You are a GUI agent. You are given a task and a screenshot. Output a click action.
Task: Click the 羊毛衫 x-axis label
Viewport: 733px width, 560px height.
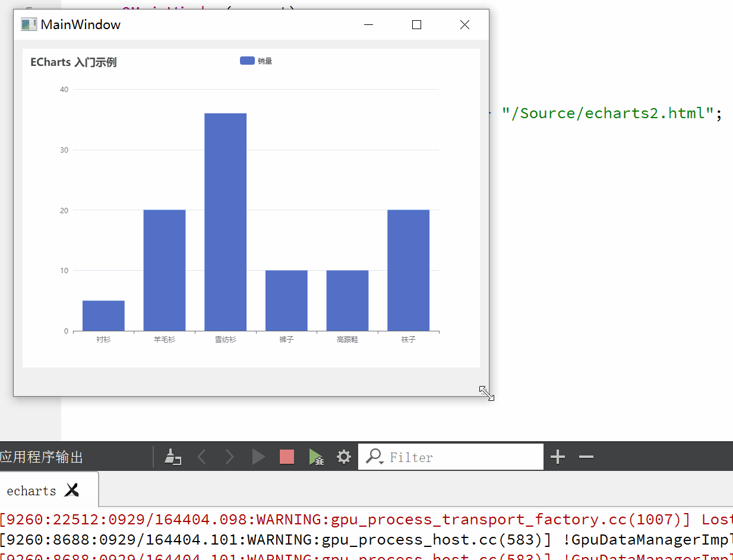[x=165, y=340]
